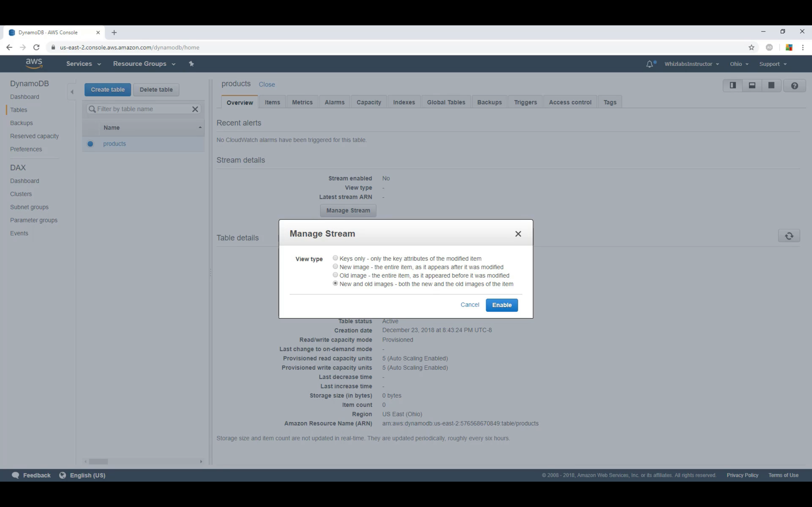
Task: Switch to the Triggers tab
Action: click(x=525, y=102)
